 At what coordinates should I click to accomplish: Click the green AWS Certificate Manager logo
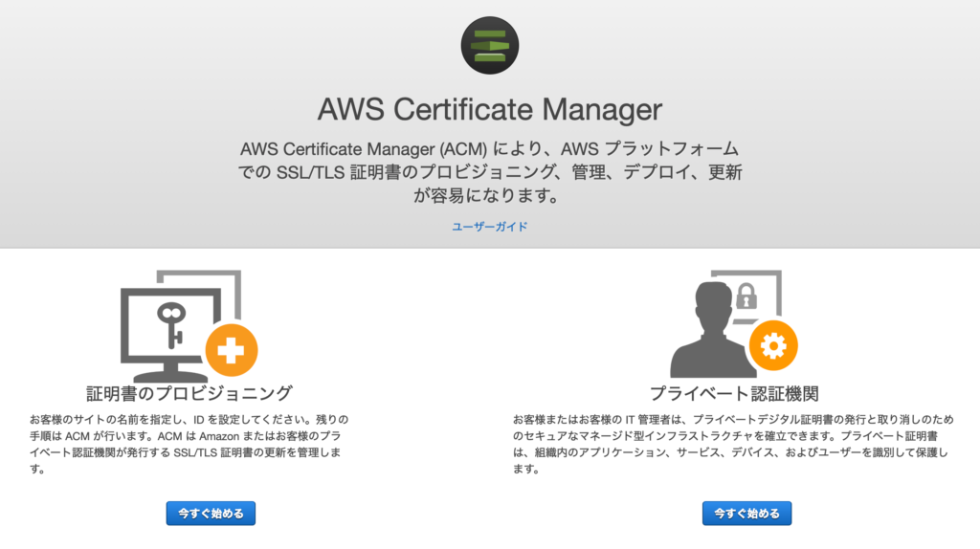click(489, 46)
